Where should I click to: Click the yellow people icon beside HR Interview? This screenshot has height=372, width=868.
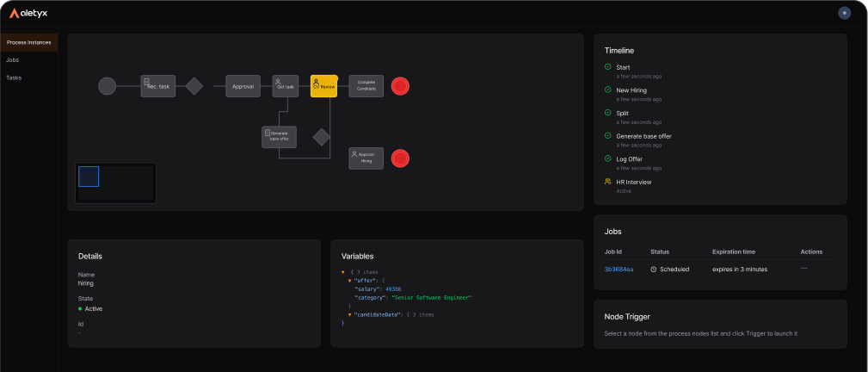(x=608, y=182)
